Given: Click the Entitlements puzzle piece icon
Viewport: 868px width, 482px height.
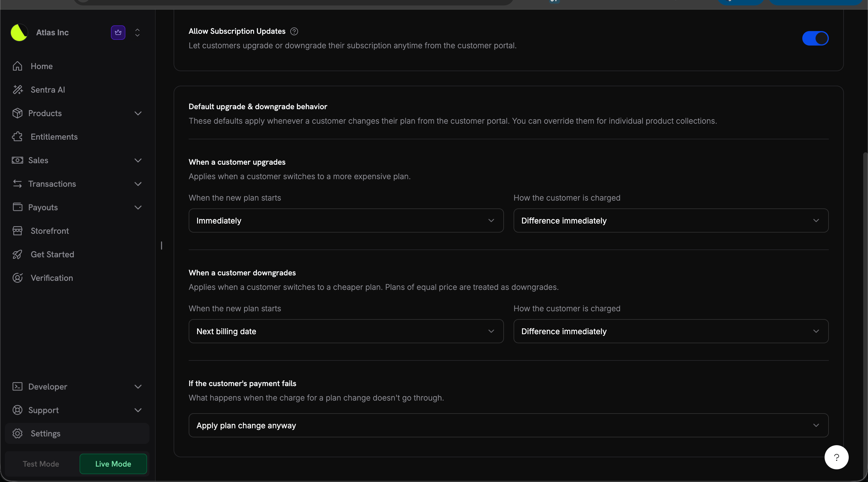Looking at the screenshot, I should tap(17, 137).
